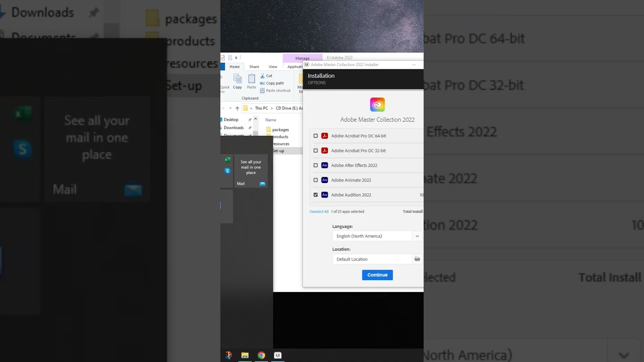Browse install location with folder icon
The height and width of the screenshot is (362, 644).
click(417, 259)
